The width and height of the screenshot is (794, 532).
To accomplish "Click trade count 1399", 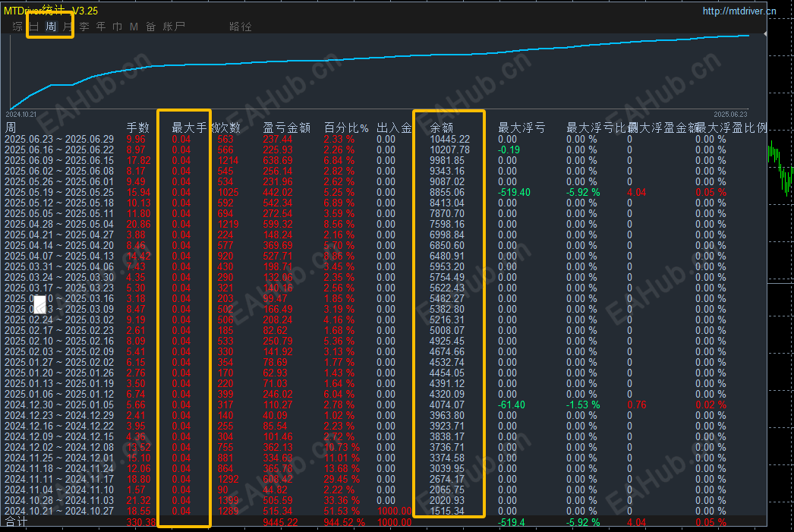I will point(228,501).
